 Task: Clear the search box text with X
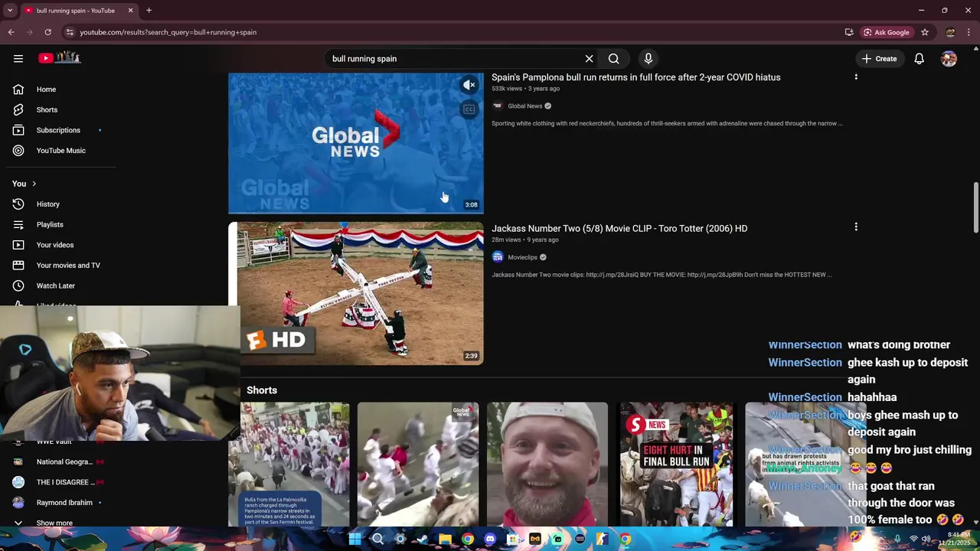pos(589,58)
